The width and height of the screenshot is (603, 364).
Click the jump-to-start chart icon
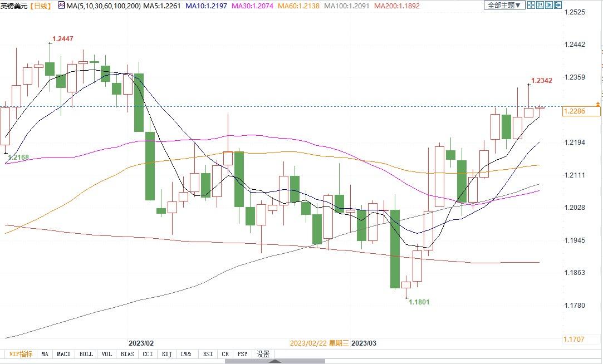pyautogui.click(x=540, y=5)
